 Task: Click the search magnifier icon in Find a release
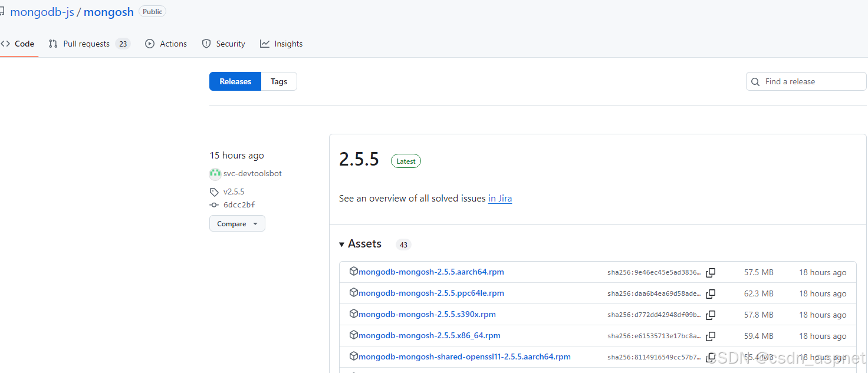[x=756, y=82]
